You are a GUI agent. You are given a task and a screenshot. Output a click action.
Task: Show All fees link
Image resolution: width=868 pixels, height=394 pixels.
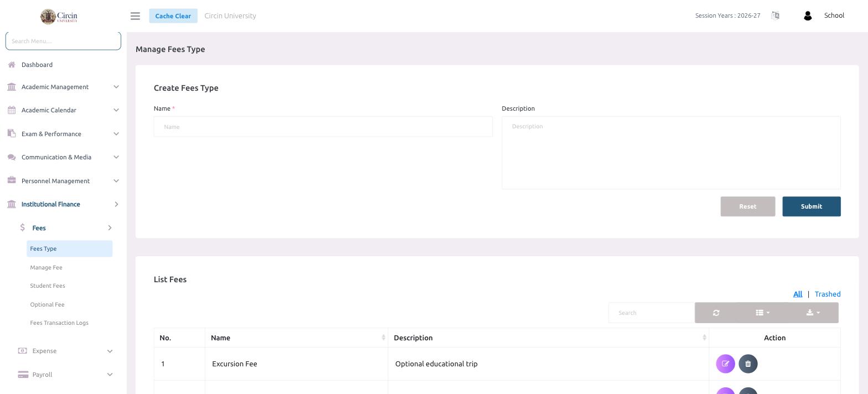(x=798, y=294)
